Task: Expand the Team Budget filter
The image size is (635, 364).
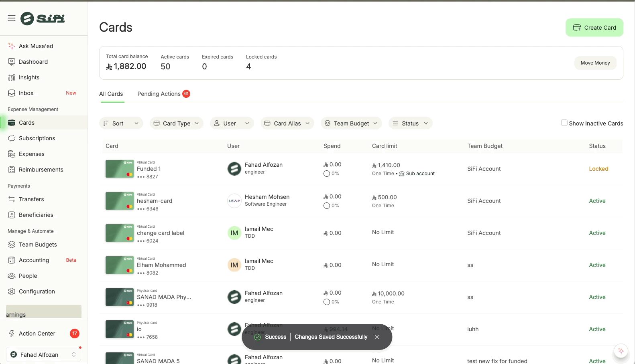Action: 351,123
